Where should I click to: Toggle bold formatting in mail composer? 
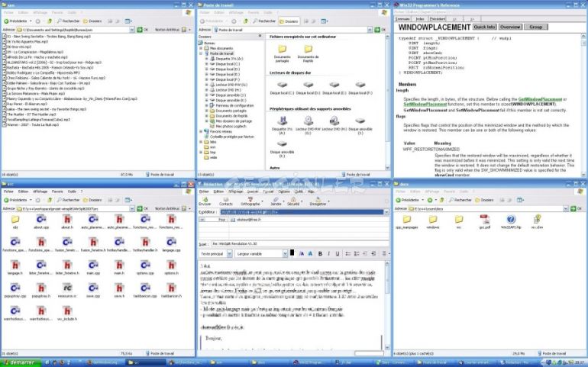(x=320, y=254)
